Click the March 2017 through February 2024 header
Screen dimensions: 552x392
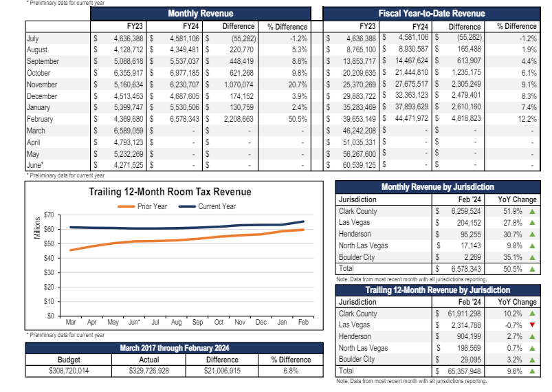pyautogui.click(x=169, y=348)
